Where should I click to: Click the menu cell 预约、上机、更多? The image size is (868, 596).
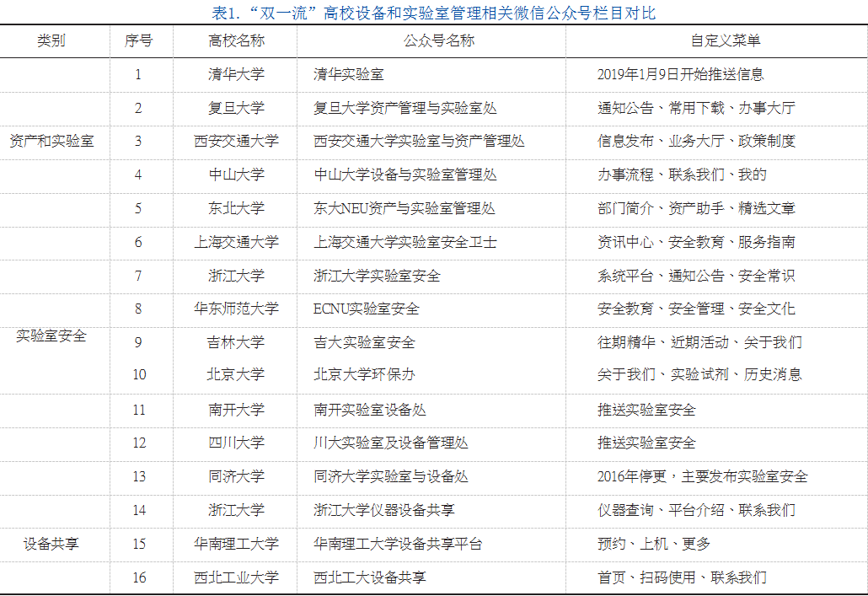tap(654, 544)
